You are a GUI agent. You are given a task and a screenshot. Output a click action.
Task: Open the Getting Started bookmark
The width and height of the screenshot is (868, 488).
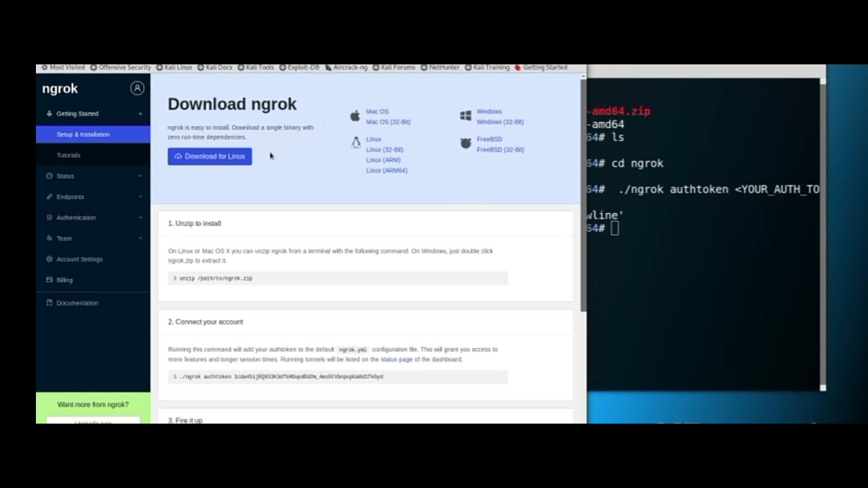(541, 68)
